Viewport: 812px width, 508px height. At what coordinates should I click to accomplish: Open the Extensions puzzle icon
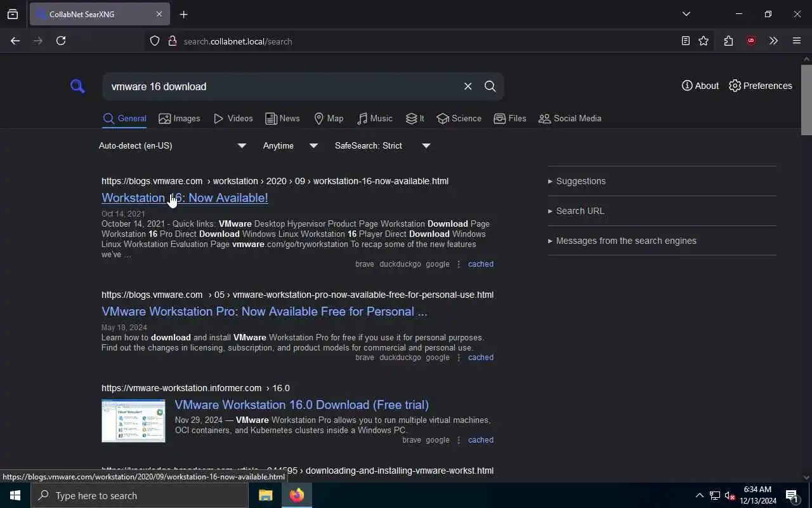coord(728,41)
